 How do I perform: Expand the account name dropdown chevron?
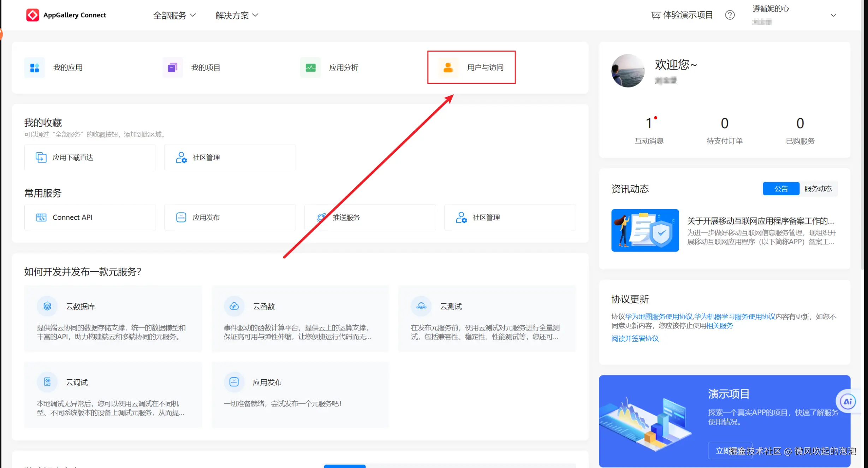pyautogui.click(x=833, y=15)
